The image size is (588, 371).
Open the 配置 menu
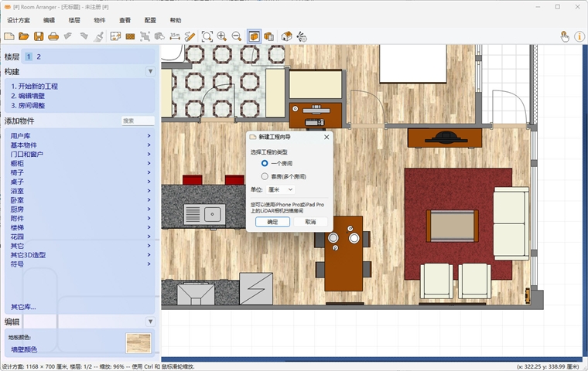(150, 20)
